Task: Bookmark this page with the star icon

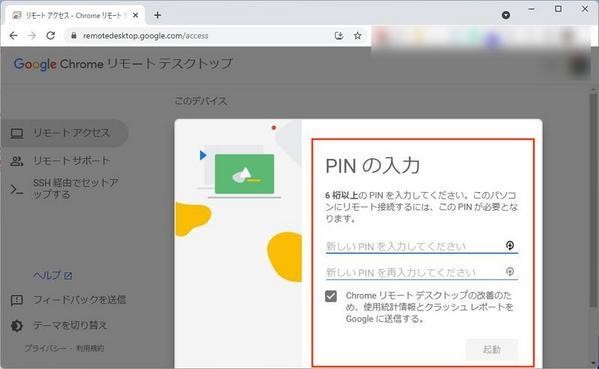Action: [x=358, y=36]
